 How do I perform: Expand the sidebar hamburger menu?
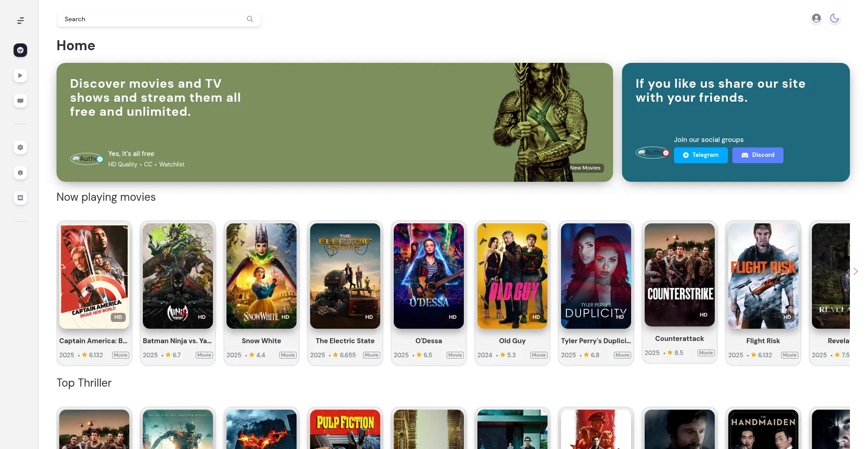point(20,20)
